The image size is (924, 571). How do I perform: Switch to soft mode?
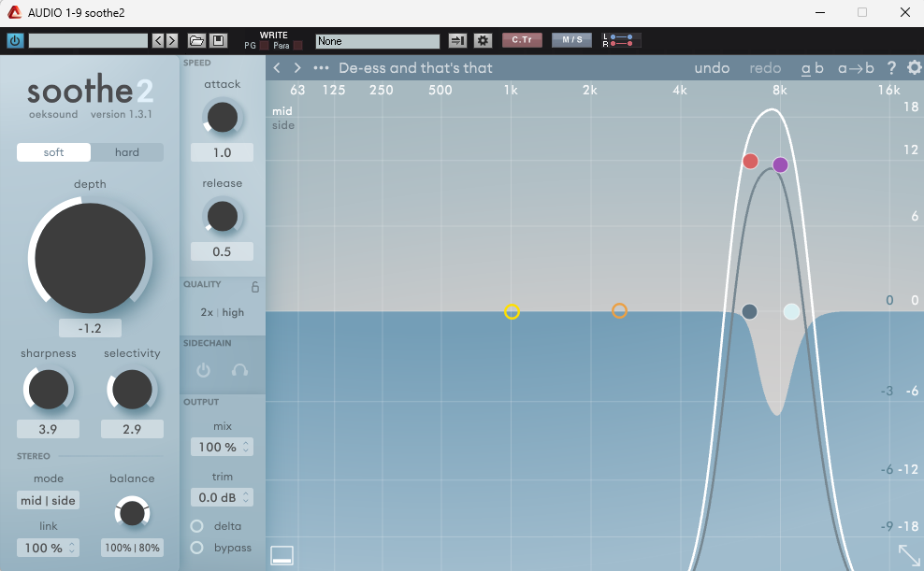coord(53,152)
